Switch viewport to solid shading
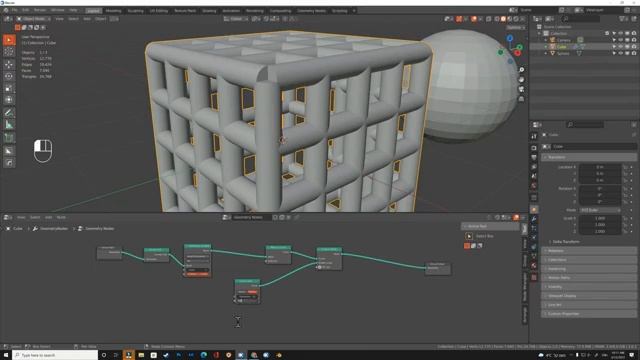Viewport: 640px width, 360px height. point(503,19)
